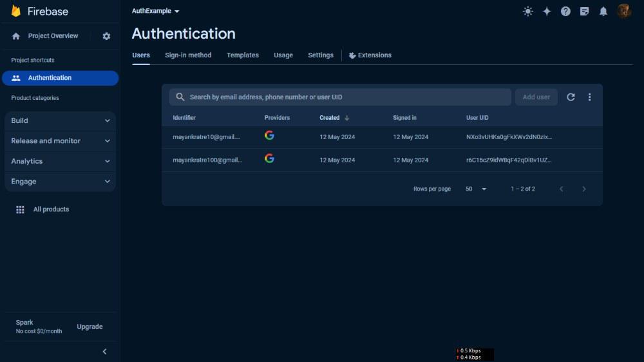
Task: Expand the Engage category
Action: pyautogui.click(x=61, y=181)
